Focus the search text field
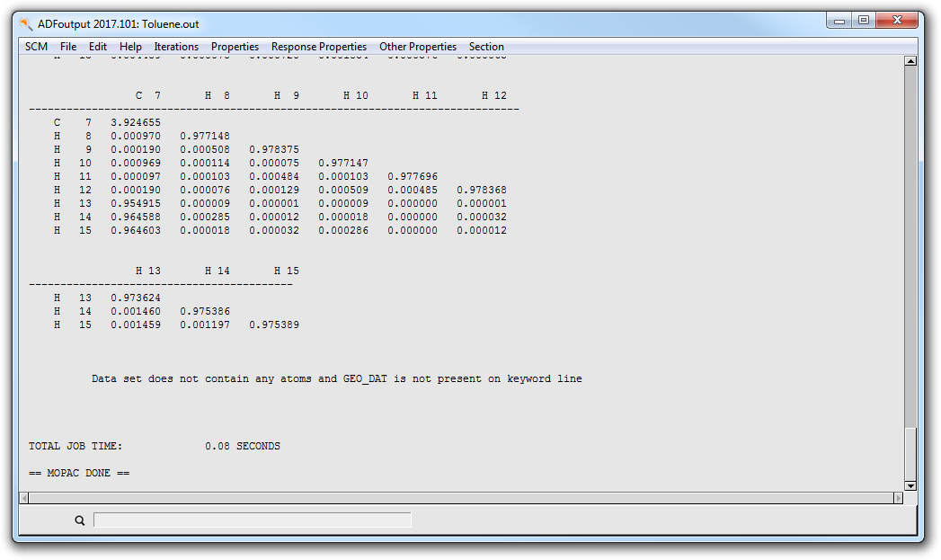941x560 pixels. (x=252, y=520)
